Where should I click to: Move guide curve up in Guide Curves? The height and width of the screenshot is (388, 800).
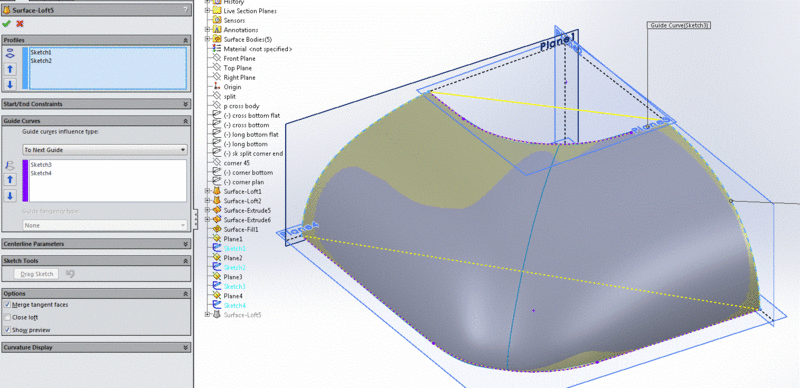point(10,180)
